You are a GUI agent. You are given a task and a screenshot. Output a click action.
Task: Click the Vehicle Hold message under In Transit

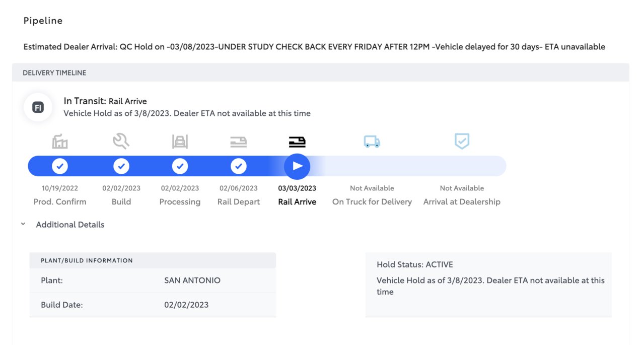[187, 113]
